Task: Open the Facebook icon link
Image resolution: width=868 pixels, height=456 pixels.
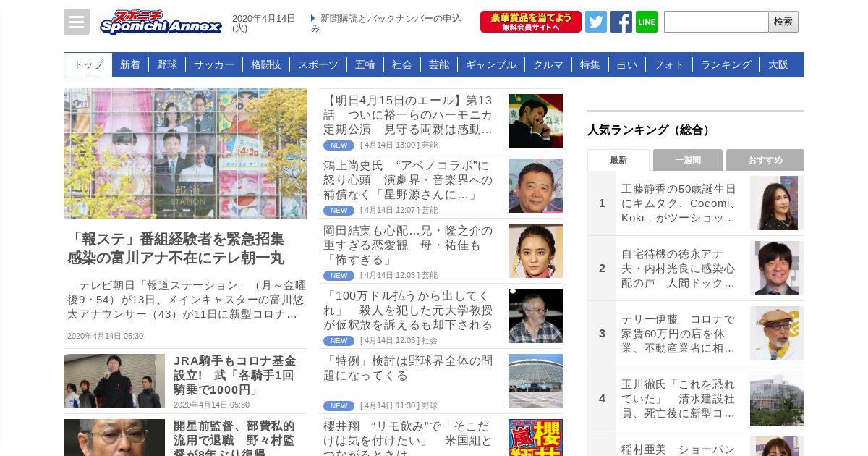Action: [x=621, y=22]
